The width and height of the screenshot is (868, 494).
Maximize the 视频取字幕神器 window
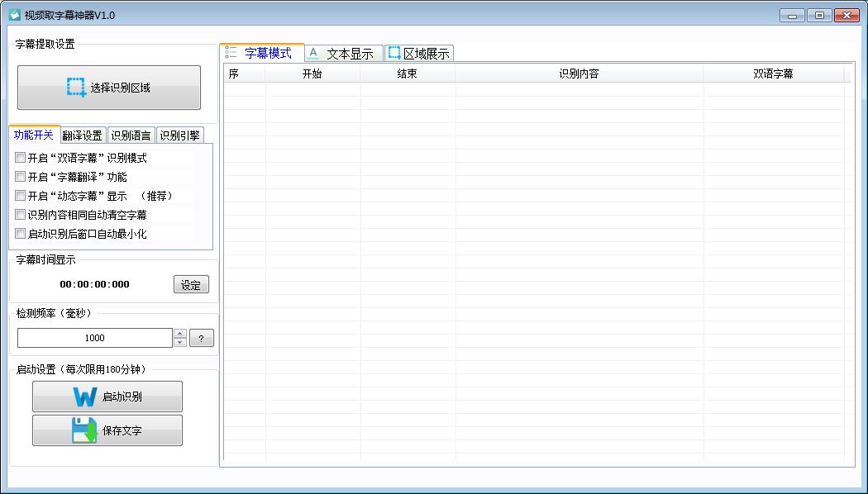[819, 16]
